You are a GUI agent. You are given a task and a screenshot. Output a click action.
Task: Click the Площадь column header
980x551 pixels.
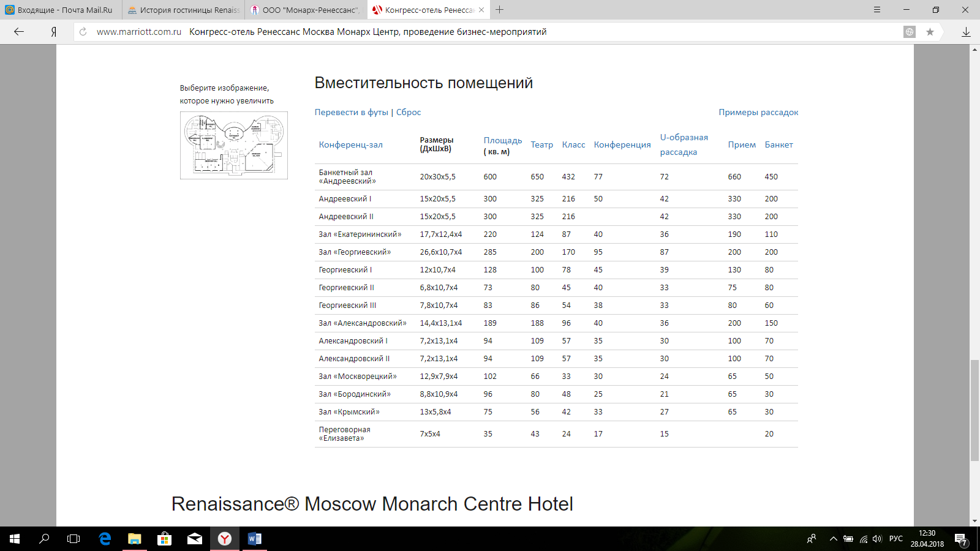pos(503,140)
